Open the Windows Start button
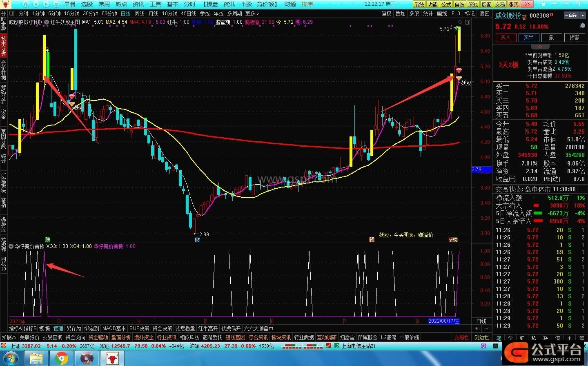 click(11, 358)
